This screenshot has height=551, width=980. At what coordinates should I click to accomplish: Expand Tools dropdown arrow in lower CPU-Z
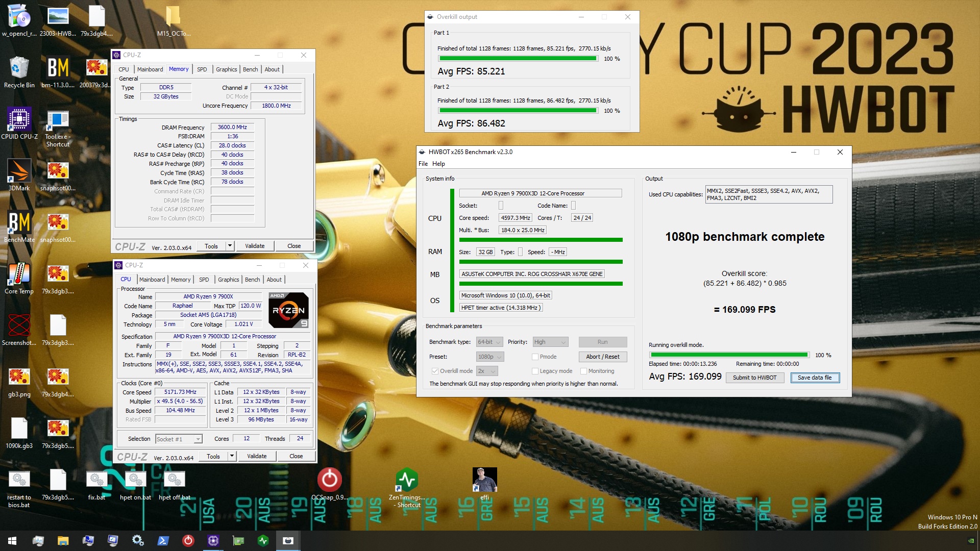(232, 456)
